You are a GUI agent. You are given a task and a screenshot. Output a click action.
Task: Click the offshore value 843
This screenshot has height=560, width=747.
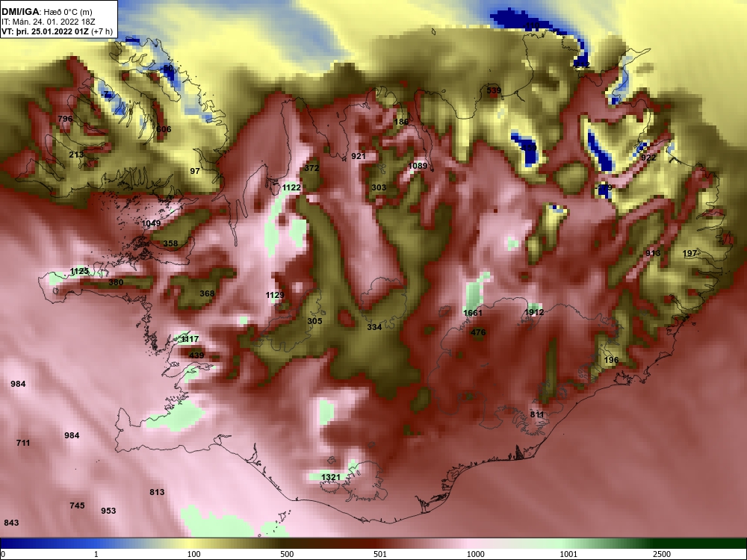[x=11, y=523]
